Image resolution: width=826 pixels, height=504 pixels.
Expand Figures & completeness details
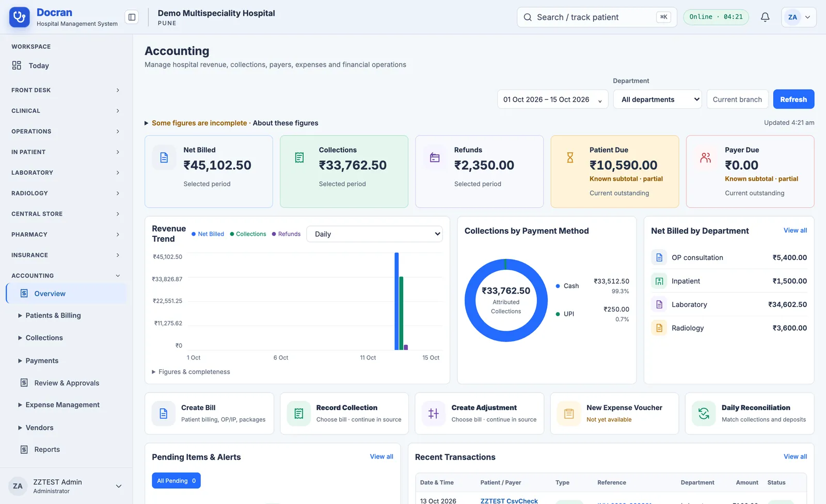[191, 372]
